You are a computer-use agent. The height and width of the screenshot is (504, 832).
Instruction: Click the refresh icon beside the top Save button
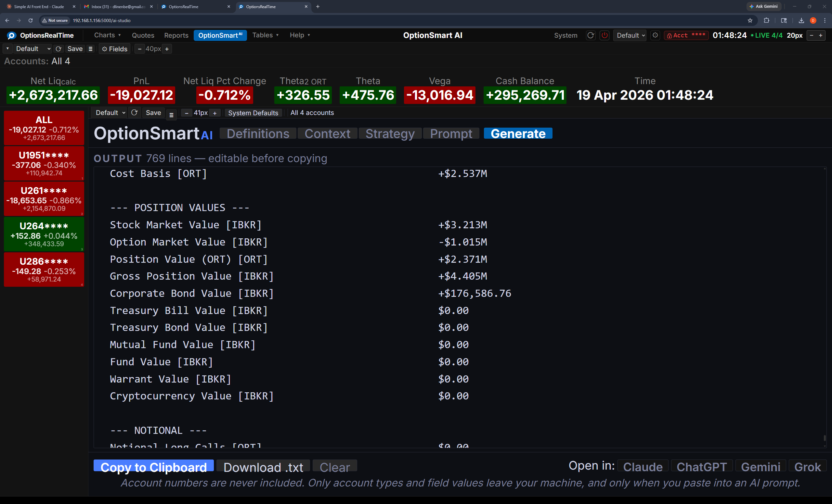(58, 49)
